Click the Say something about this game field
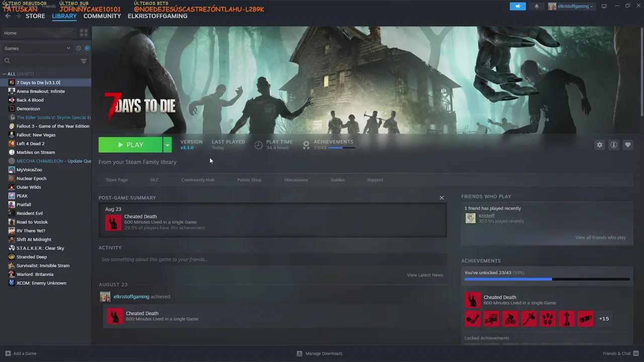 click(x=273, y=259)
